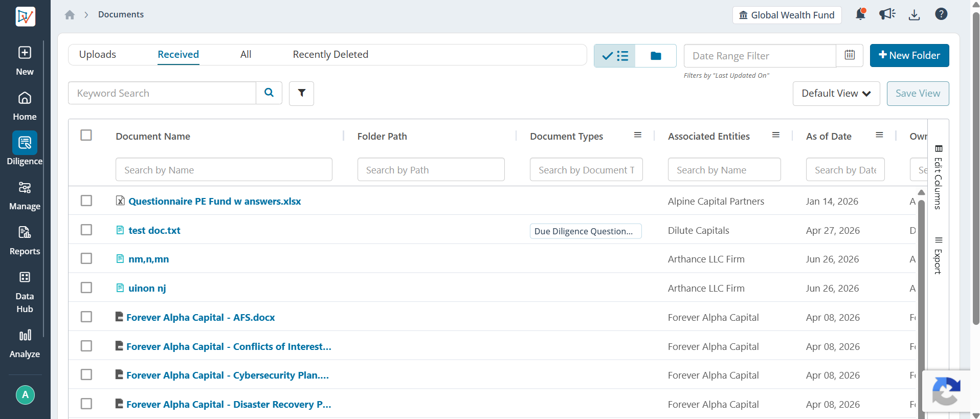
Task: Open the Document Types column menu icon
Action: (638, 135)
